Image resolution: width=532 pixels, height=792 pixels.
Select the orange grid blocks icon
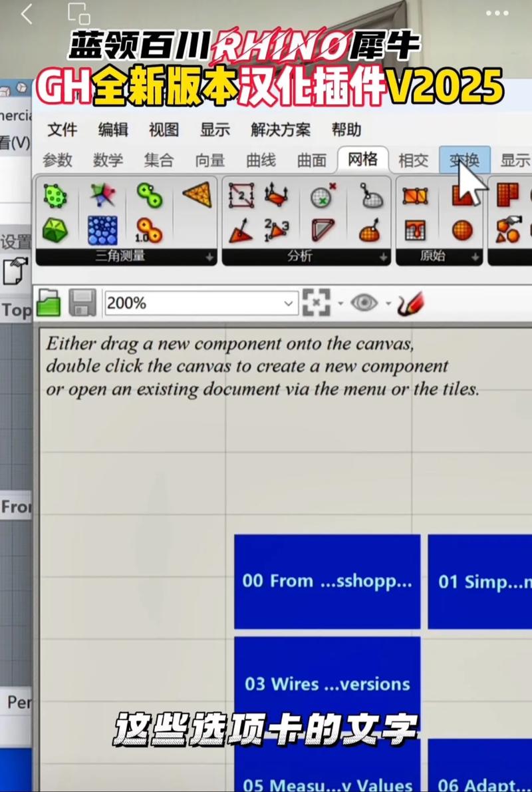point(507,195)
